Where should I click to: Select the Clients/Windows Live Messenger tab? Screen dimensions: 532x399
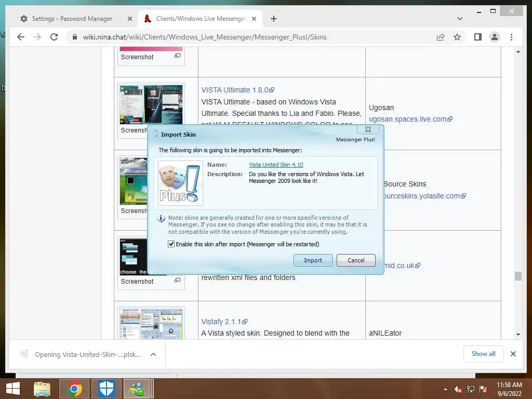[x=200, y=19]
